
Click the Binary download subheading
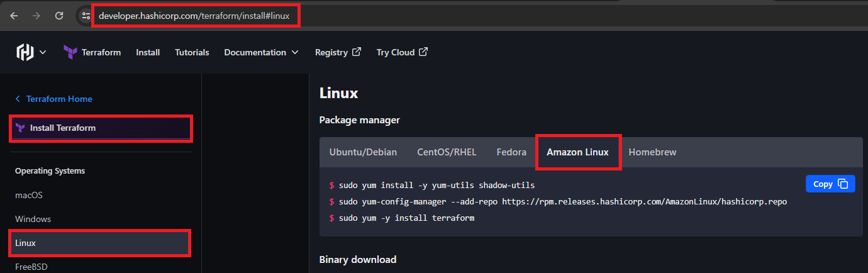point(358,259)
